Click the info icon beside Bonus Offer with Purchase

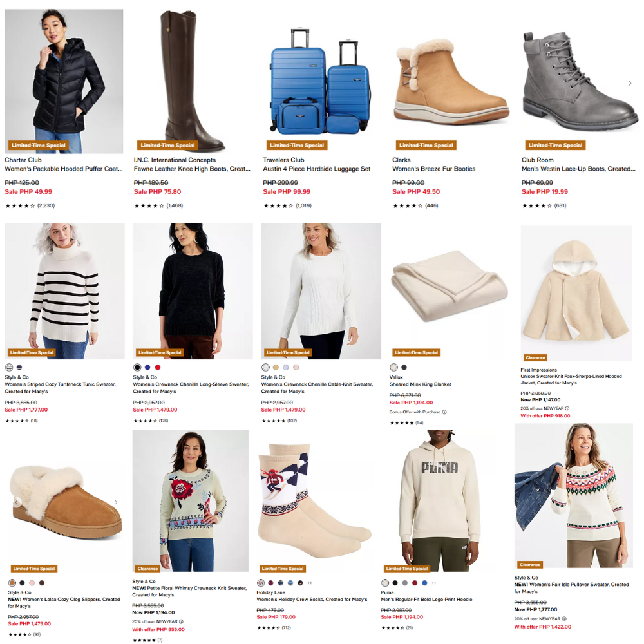pyautogui.click(x=444, y=412)
